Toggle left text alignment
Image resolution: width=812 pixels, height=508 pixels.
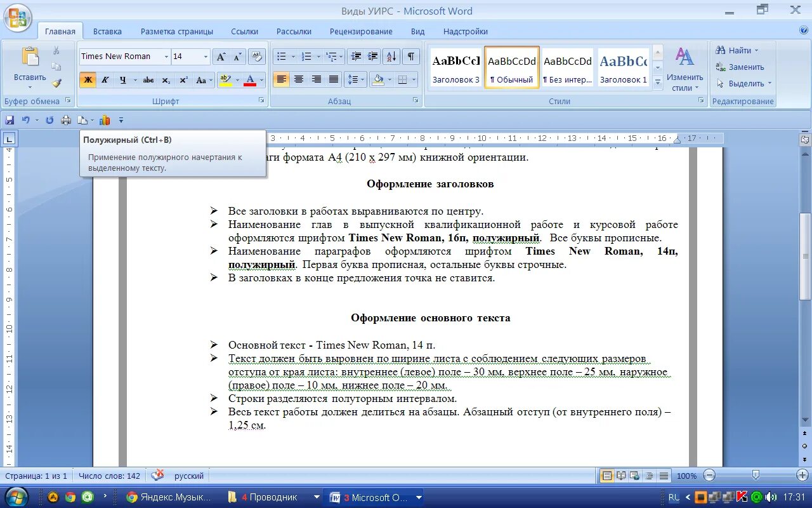pos(282,79)
